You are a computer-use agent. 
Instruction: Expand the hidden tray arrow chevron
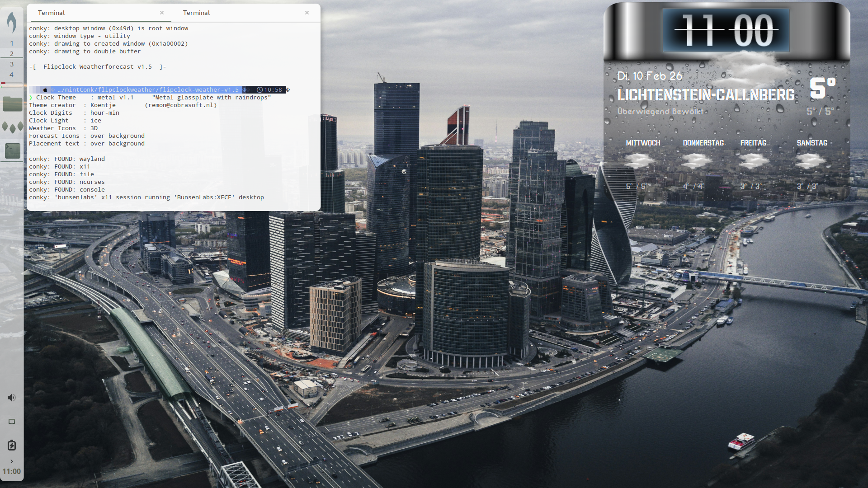(12, 461)
